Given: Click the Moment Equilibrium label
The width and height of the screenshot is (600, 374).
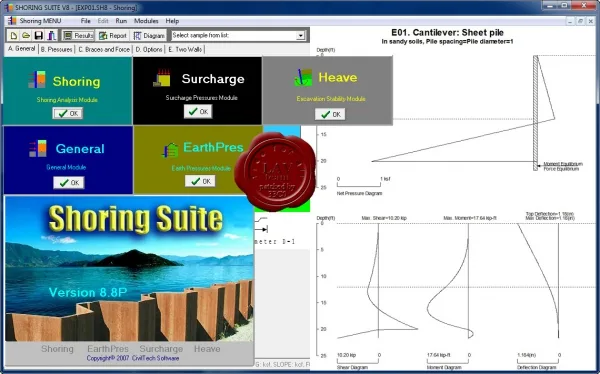Looking at the screenshot, I should [x=563, y=164].
